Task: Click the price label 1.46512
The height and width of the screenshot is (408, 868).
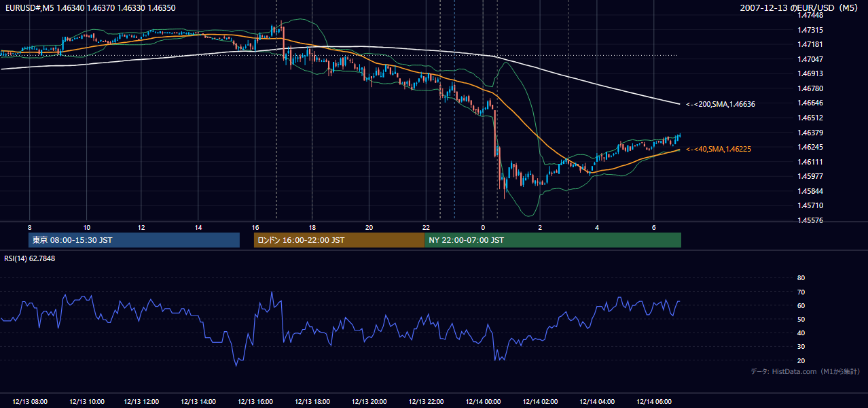Action: pyautogui.click(x=812, y=117)
